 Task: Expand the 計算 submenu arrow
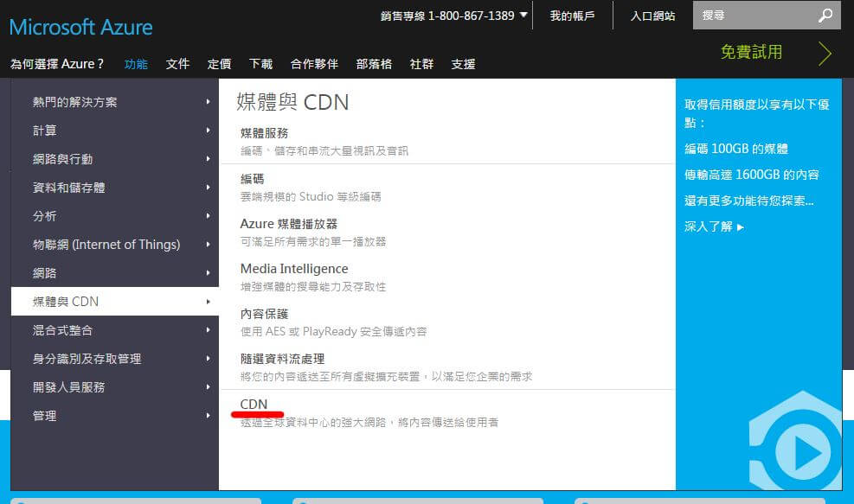[208, 130]
